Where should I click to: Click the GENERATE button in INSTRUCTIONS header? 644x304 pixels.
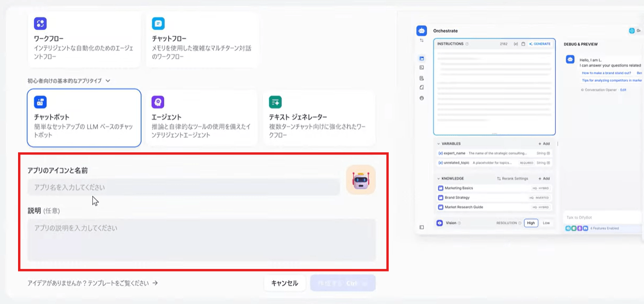(x=540, y=44)
